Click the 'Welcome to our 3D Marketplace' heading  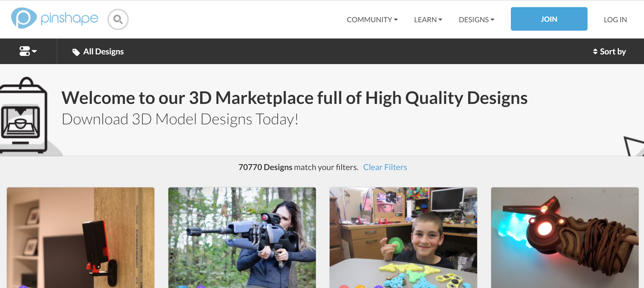point(294,98)
